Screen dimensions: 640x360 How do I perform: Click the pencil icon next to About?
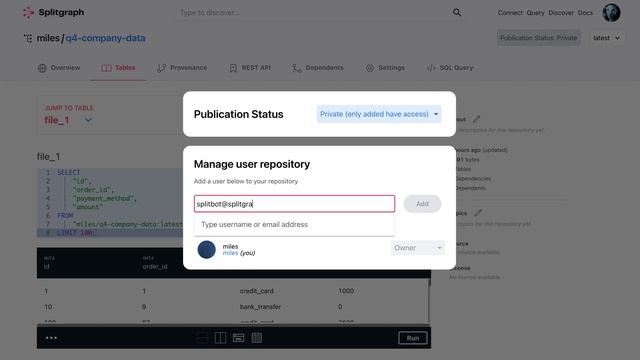(x=476, y=119)
